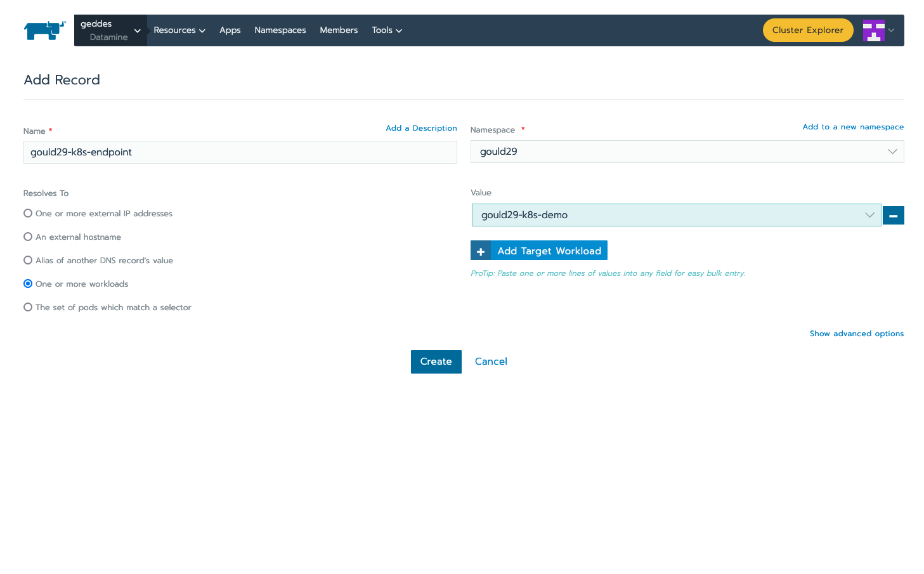
Task: Navigate to Members
Action: [x=338, y=30]
